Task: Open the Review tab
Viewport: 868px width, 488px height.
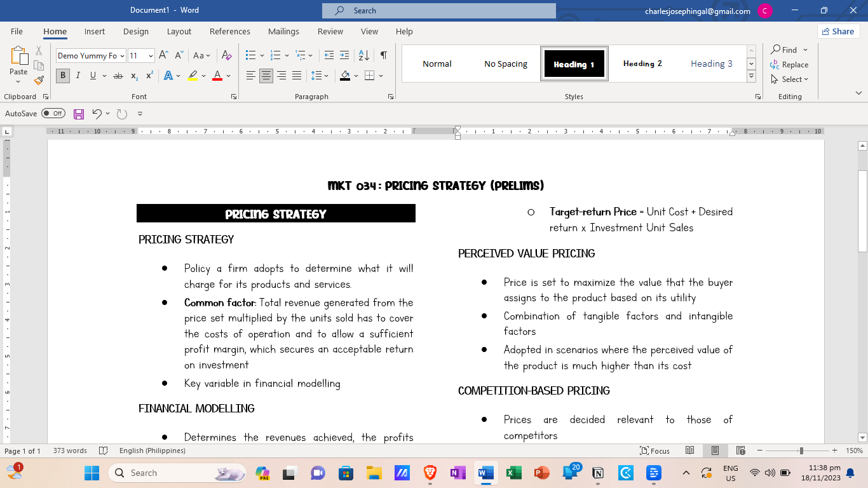Action: [330, 31]
